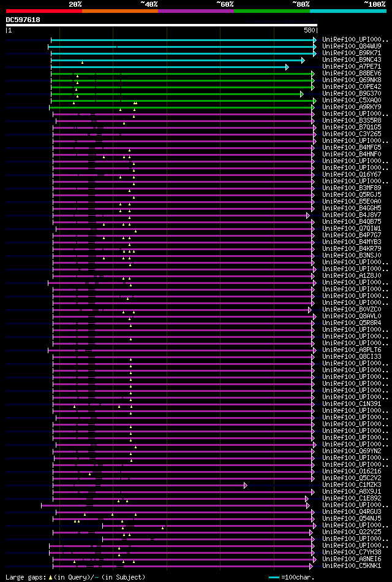Click the purple ~60% identity legend segment
The image size is (392, 582).
196,11
